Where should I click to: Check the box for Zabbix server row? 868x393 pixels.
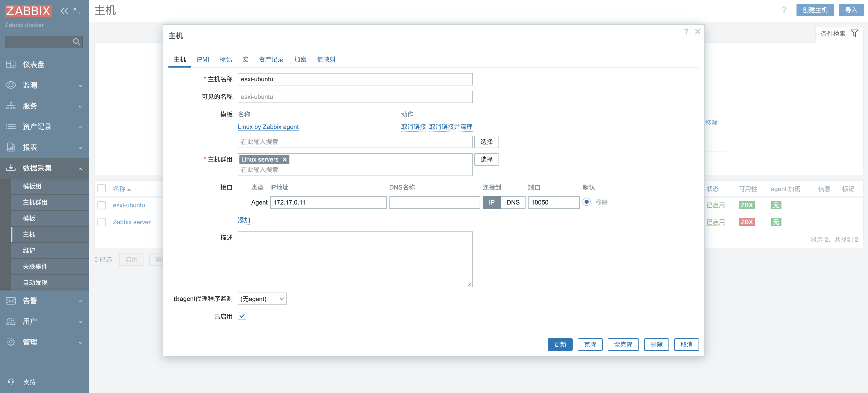pos(101,222)
